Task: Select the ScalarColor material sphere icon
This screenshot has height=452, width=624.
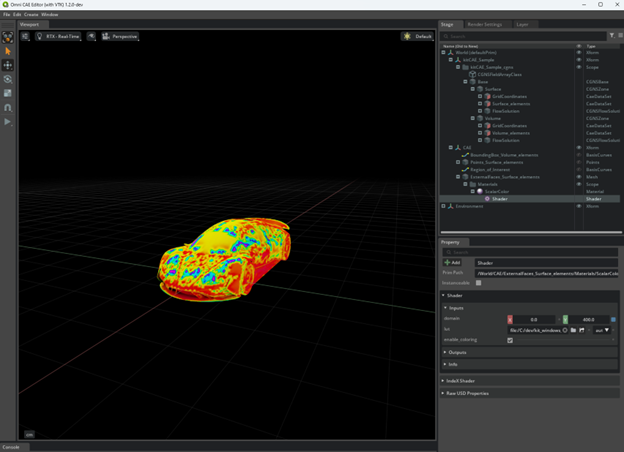Action: coord(480,191)
